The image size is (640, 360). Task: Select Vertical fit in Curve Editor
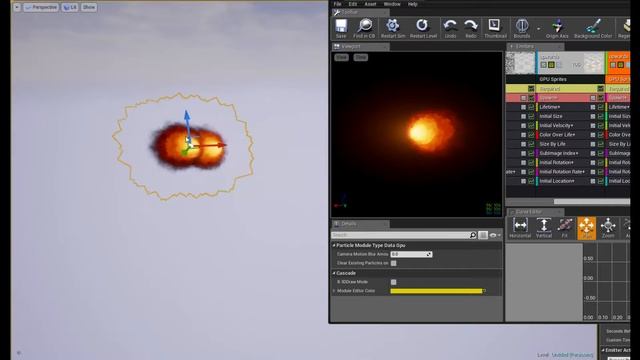coord(543,228)
